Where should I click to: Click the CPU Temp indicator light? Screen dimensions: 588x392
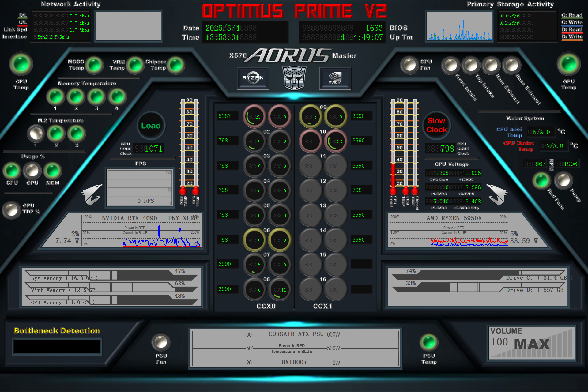[21, 64]
